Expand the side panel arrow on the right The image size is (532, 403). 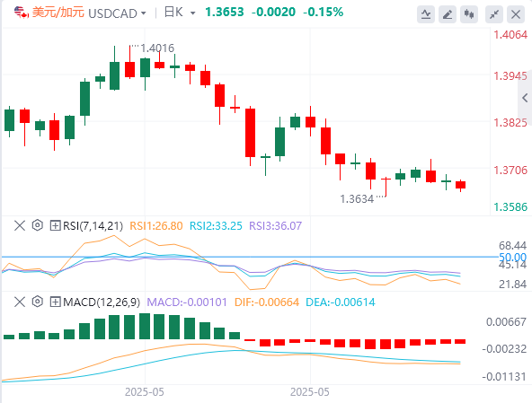(525, 98)
